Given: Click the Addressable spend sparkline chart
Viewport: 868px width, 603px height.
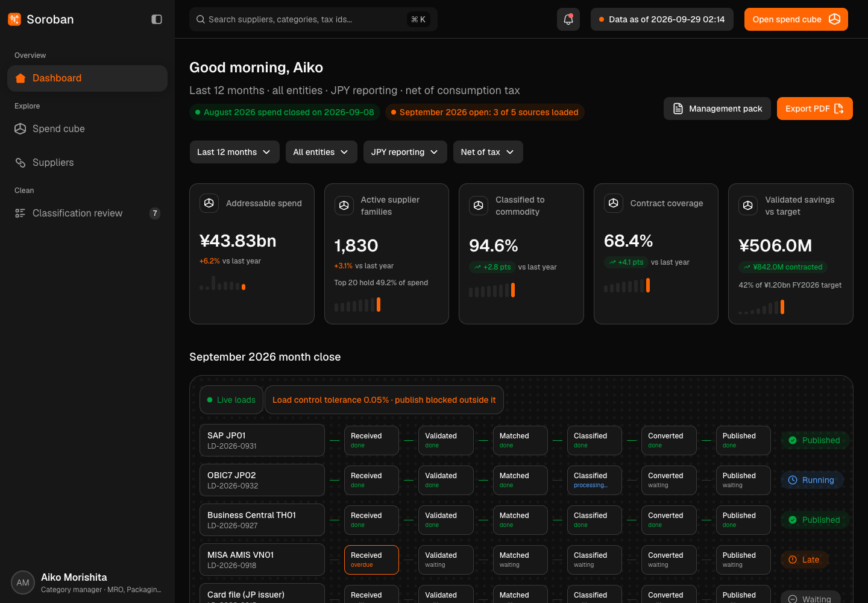Looking at the screenshot, I should pyautogui.click(x=222, y=283).
